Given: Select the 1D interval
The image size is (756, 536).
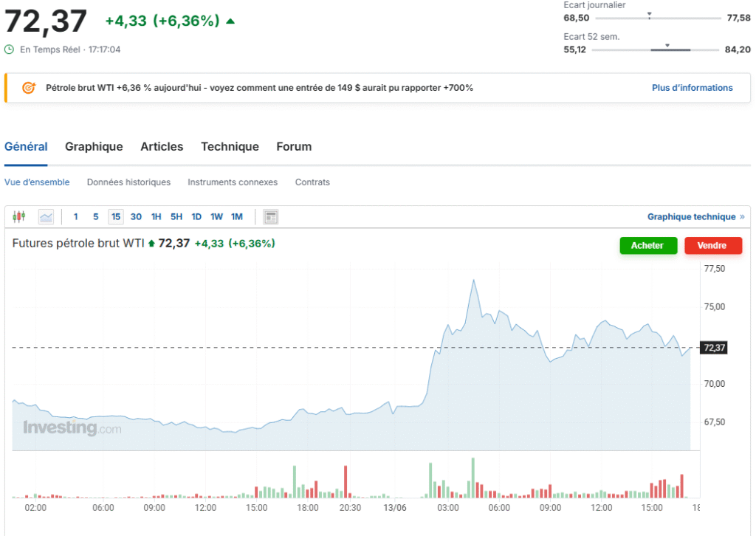Looking at the screenshot, I should point(196,217).
